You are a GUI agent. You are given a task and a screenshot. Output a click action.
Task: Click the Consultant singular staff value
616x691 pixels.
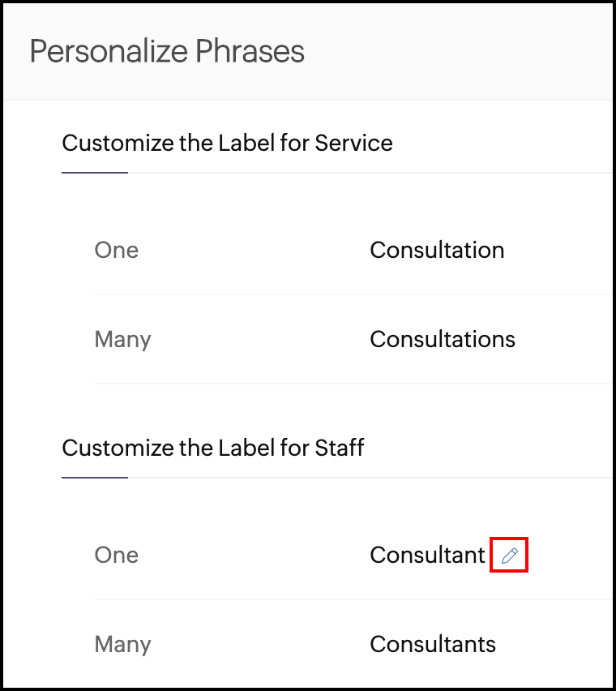click(x=427, y=556)
